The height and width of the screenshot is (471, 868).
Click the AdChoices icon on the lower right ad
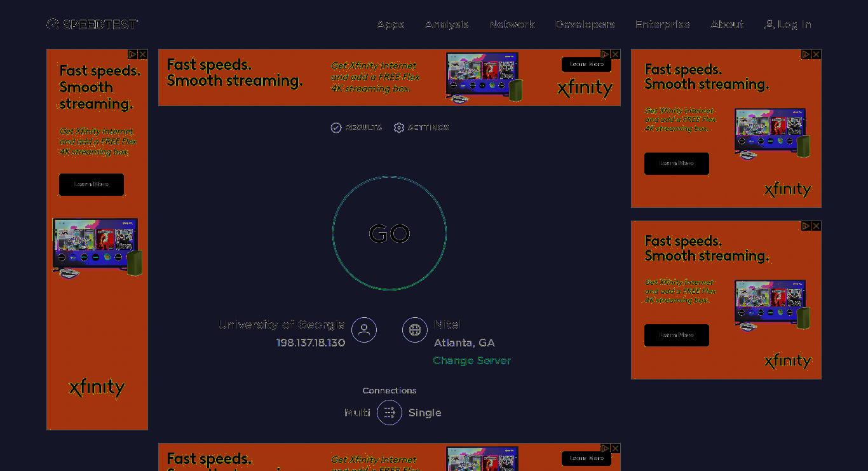click(x=806, y=226)
